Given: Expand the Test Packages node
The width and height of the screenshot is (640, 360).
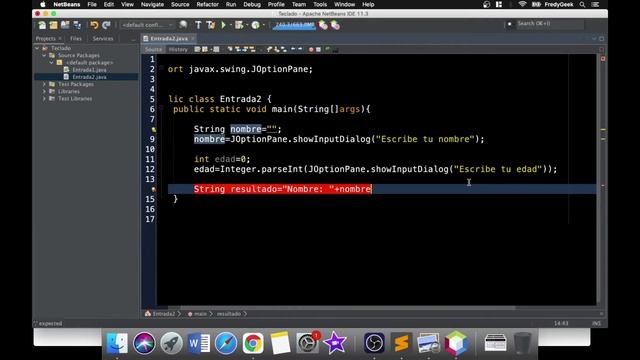Looking at the screenshot, I should 44,84.
